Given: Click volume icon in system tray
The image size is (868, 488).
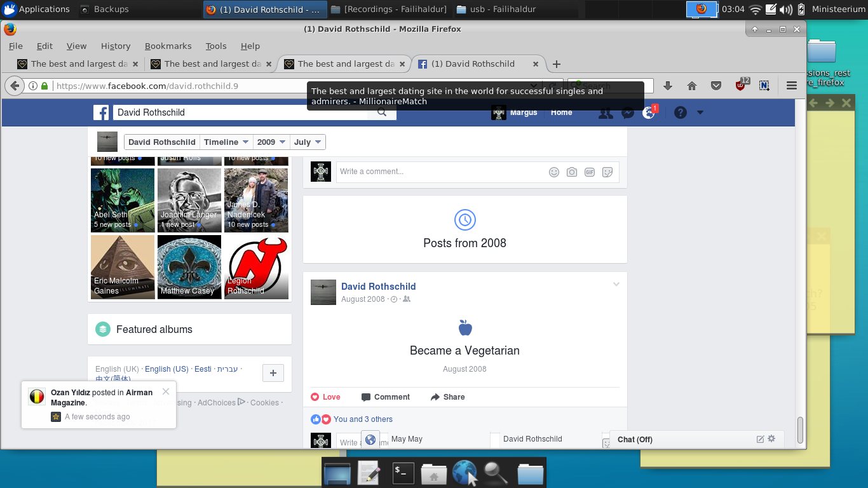Looking at the screenshot, I should 786,9.
